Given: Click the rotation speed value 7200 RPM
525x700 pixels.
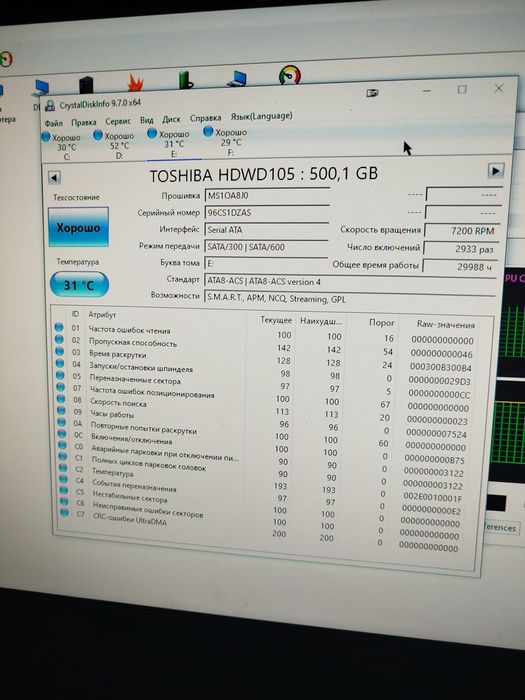Looking at the screenshot, I should point(462,231).
